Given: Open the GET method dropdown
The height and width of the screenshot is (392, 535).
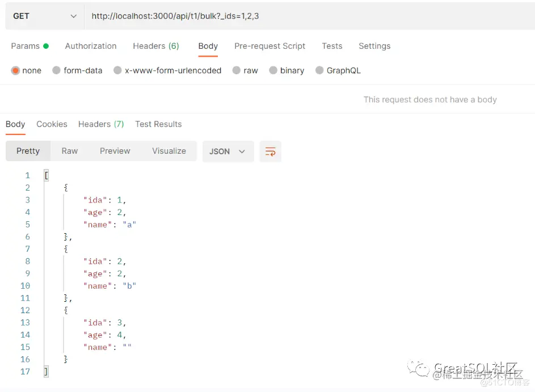Looking at the screenshot, I should tap(45, 16).
